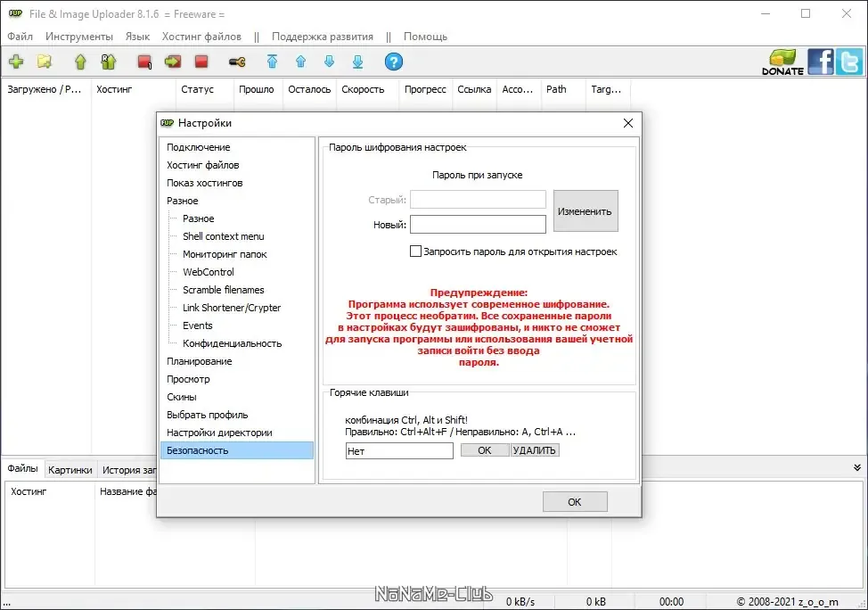Click the double-chevron collapse icon of bottom panel
Screen dimensions: 868x610
click(857, 467)
